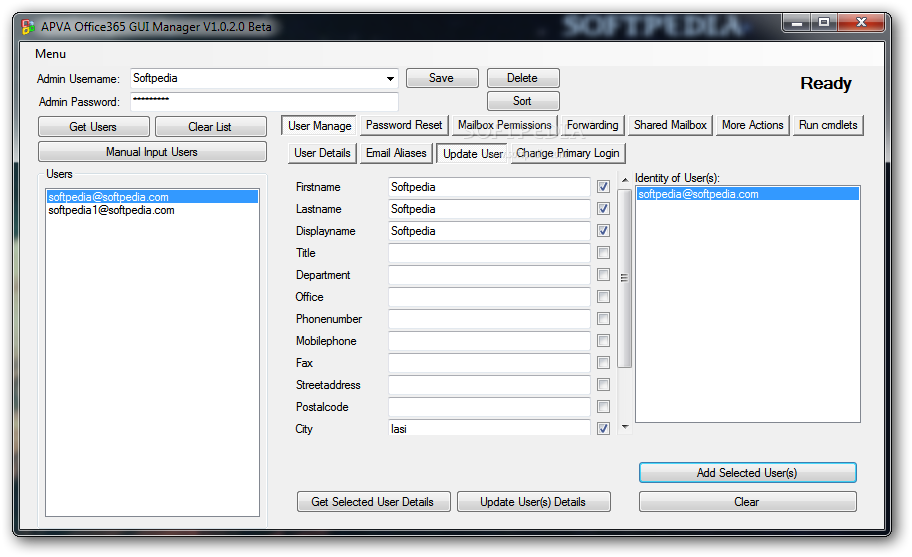Enable the Postalcode checkbox
This screenshot has width=912, height=557.
point(603,407)
